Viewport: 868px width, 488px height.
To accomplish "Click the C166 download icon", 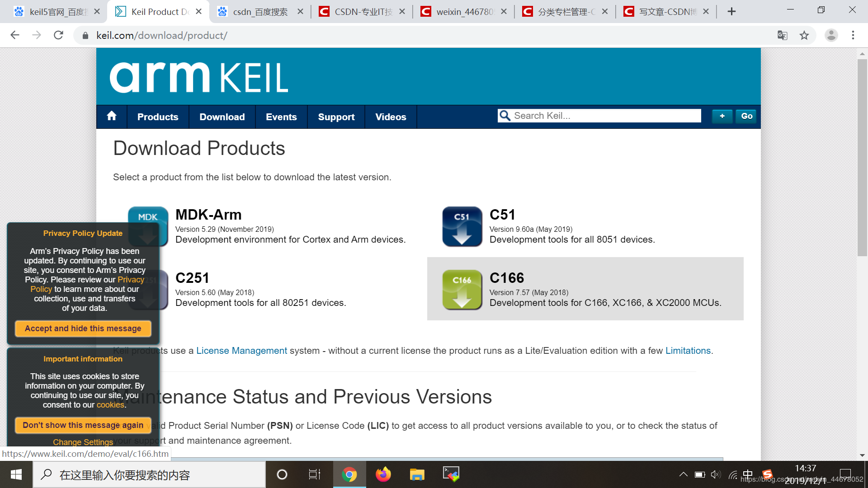I will pos(462,290).
